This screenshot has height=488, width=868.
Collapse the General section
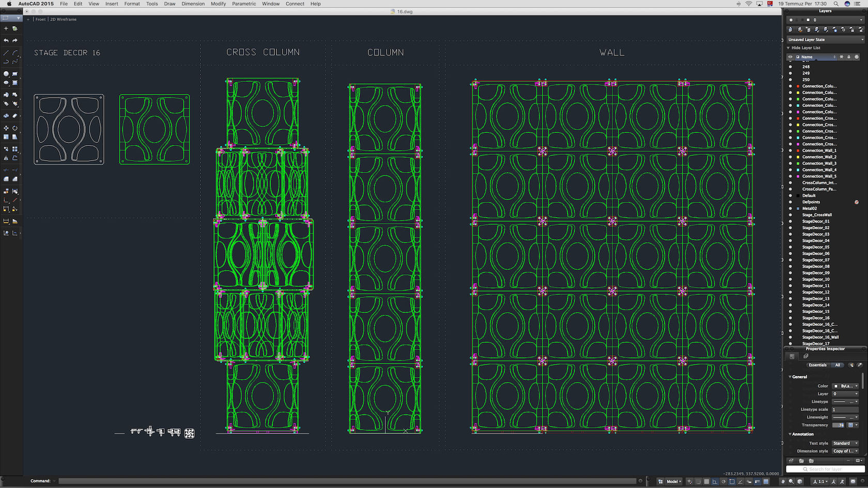point(790,376)
